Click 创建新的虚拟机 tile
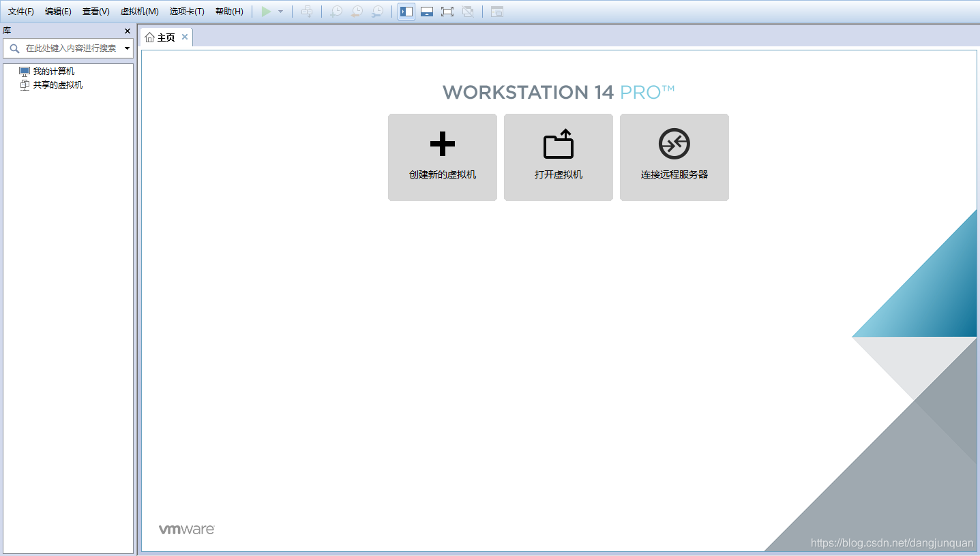 click(443, 157)
